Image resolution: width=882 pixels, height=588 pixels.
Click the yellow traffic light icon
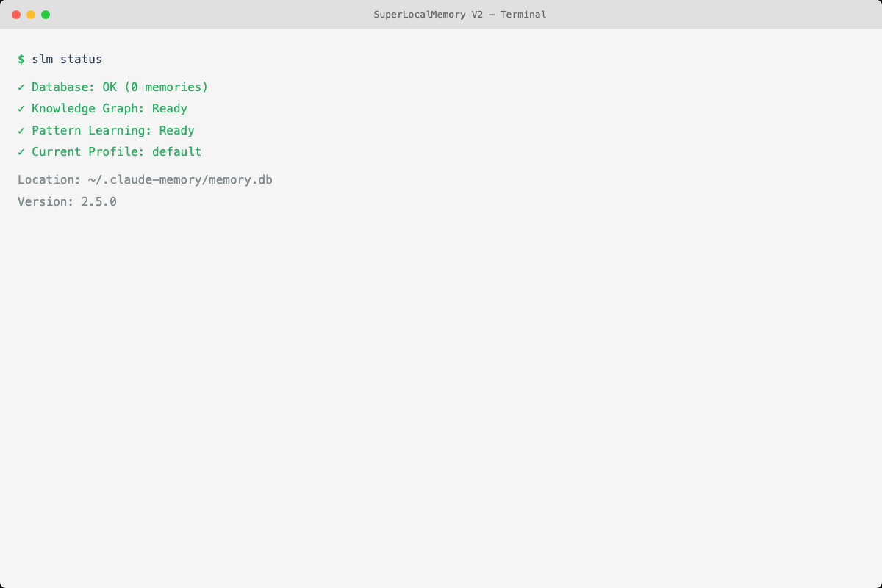[x=30, y=13]
